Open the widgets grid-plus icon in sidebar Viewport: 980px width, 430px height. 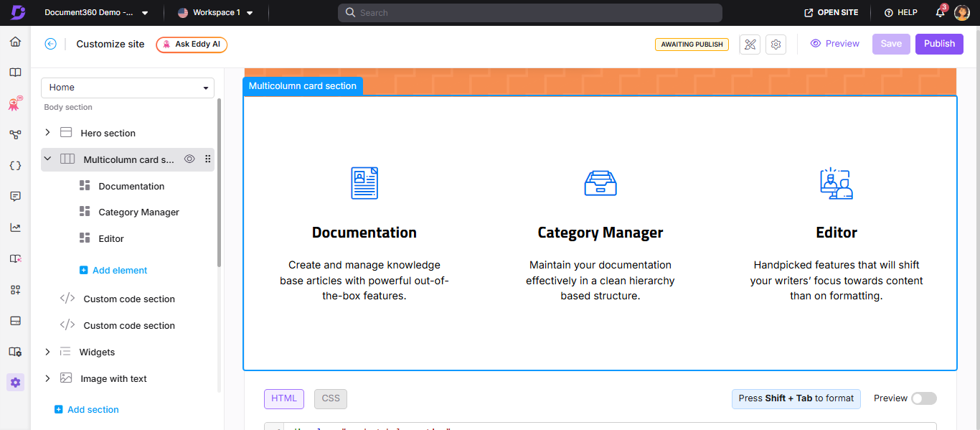tap(15, 289)
